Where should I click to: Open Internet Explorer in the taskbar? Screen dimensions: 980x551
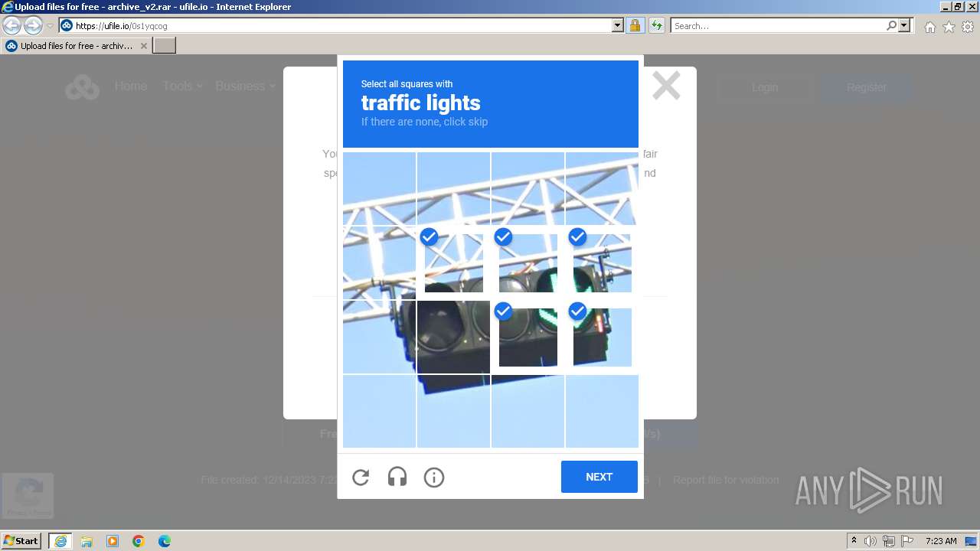coord(60,541)
